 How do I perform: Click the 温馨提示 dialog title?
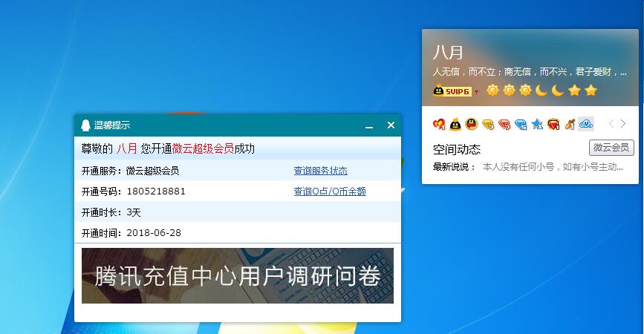click(112, 125)
